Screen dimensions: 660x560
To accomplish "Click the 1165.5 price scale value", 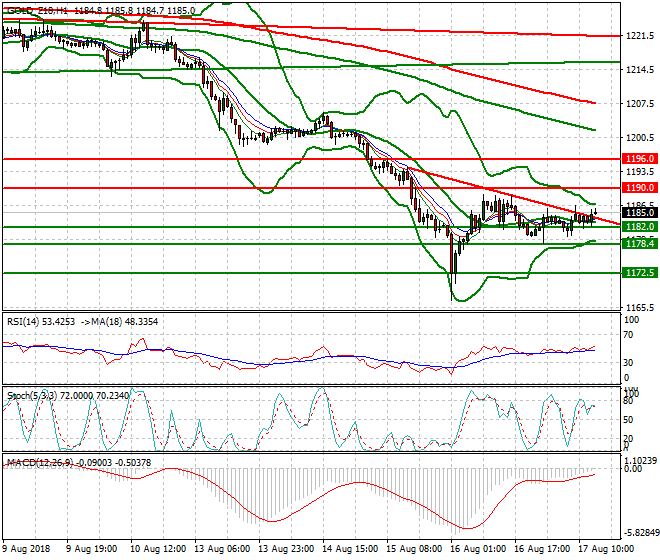I will click(x=640, y=308).
